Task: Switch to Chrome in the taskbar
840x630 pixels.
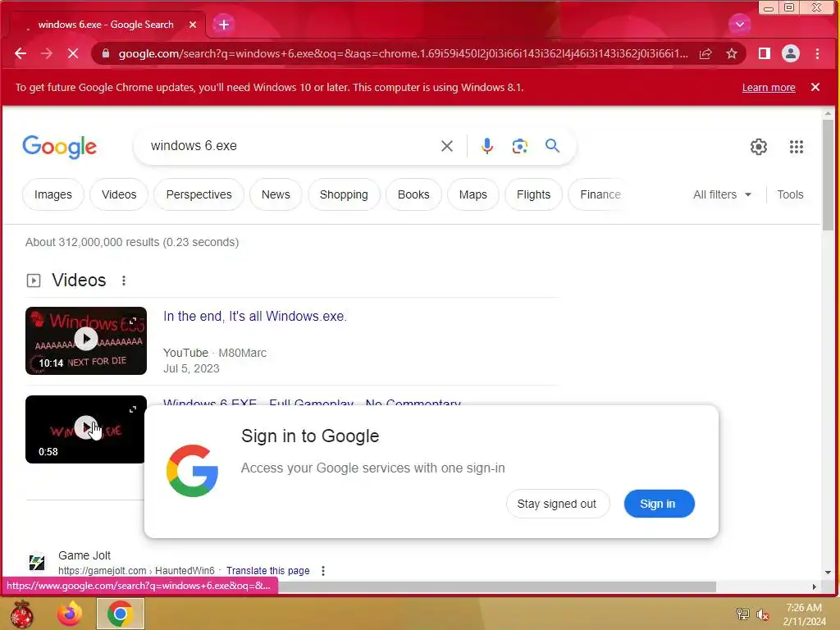Action: coord(121,614)
